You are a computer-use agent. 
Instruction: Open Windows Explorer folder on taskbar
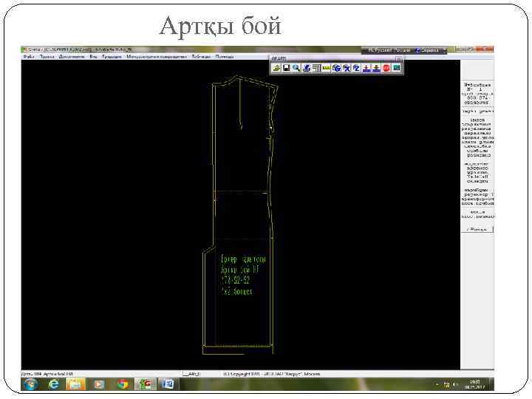75,384
